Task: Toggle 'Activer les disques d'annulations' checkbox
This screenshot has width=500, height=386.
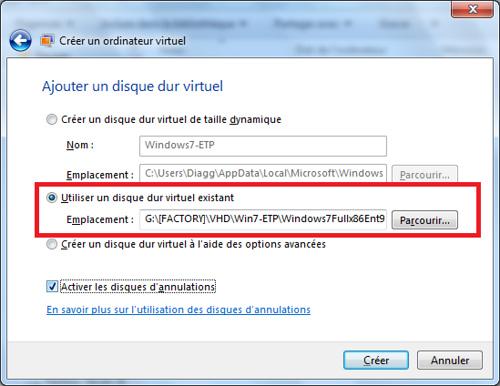Action: pyautogui.click(x=52, y=286)
